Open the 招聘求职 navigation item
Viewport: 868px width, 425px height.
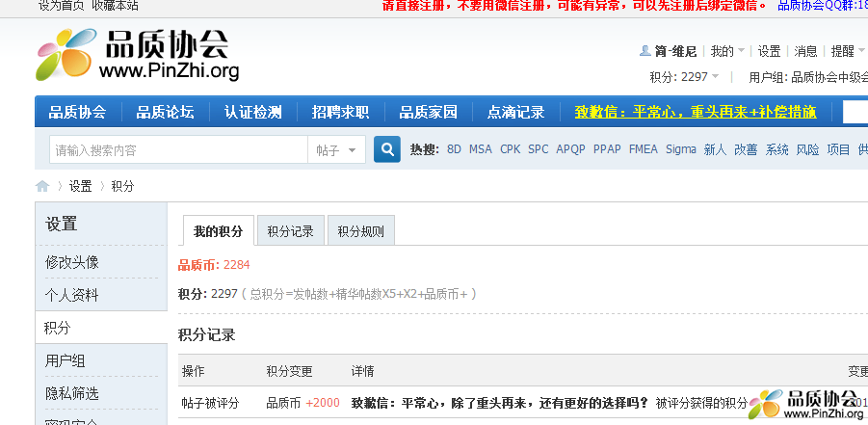pyautogui.click(x=340, y=112)
